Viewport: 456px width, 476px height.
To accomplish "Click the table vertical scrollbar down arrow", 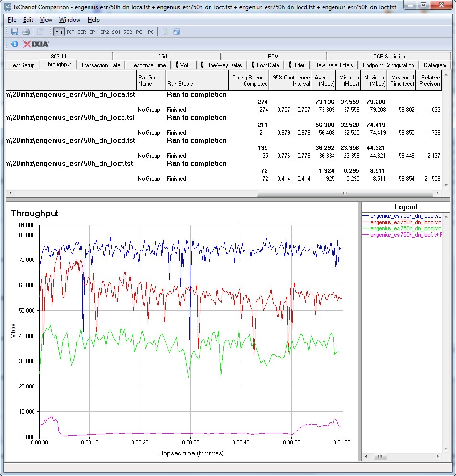I will pos(446,185).
